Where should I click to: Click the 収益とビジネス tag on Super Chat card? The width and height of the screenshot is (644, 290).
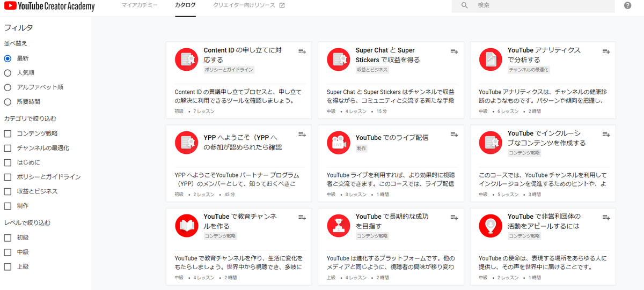[372, 70]
